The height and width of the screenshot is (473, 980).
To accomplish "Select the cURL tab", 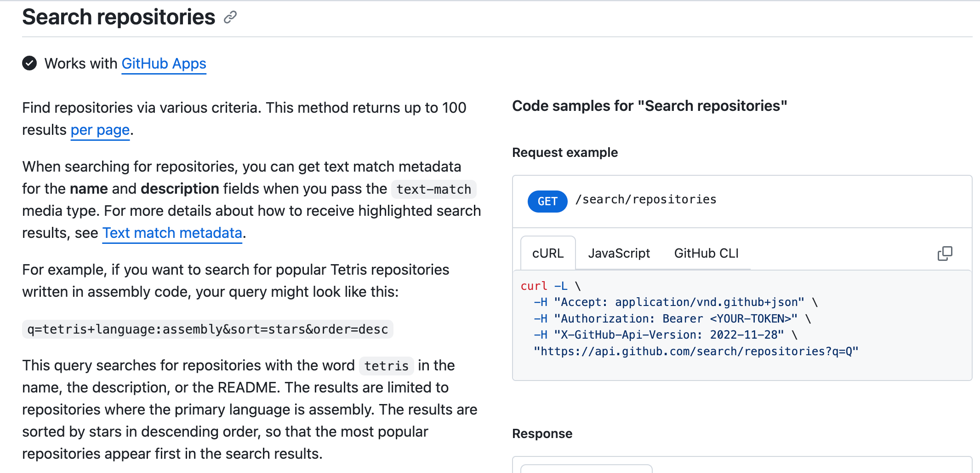I will [x=548, y=253].
